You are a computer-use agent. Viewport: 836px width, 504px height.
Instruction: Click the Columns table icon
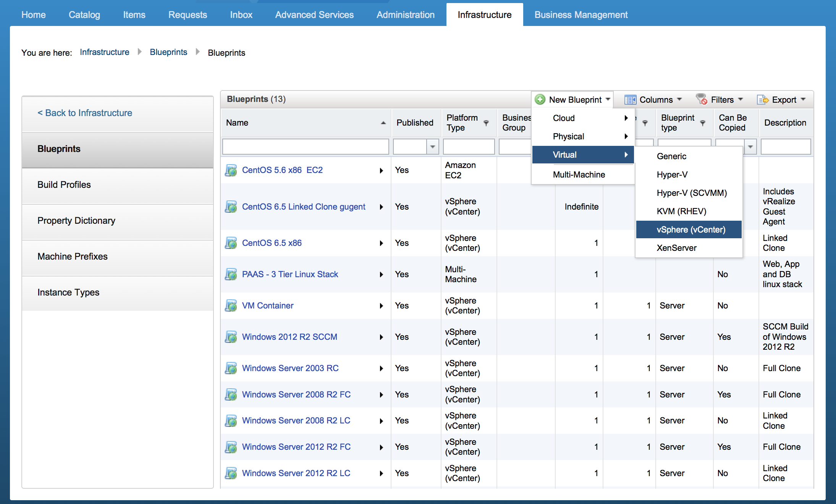630,100
